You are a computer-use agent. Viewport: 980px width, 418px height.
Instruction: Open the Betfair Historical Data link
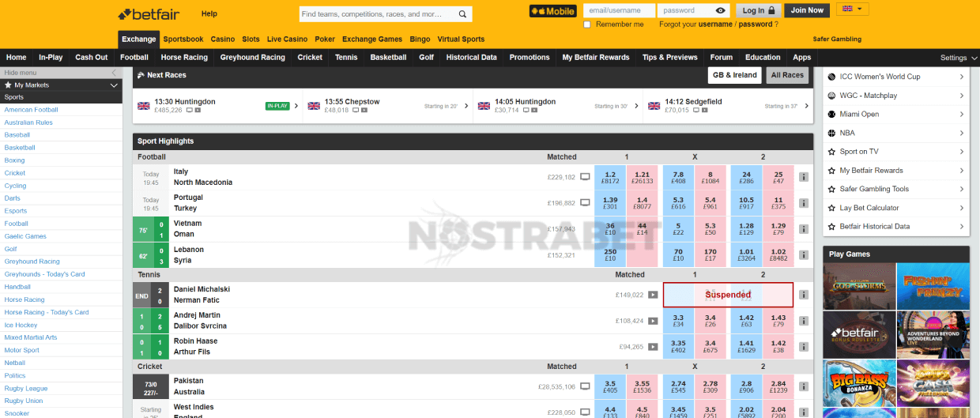[874, 227]
